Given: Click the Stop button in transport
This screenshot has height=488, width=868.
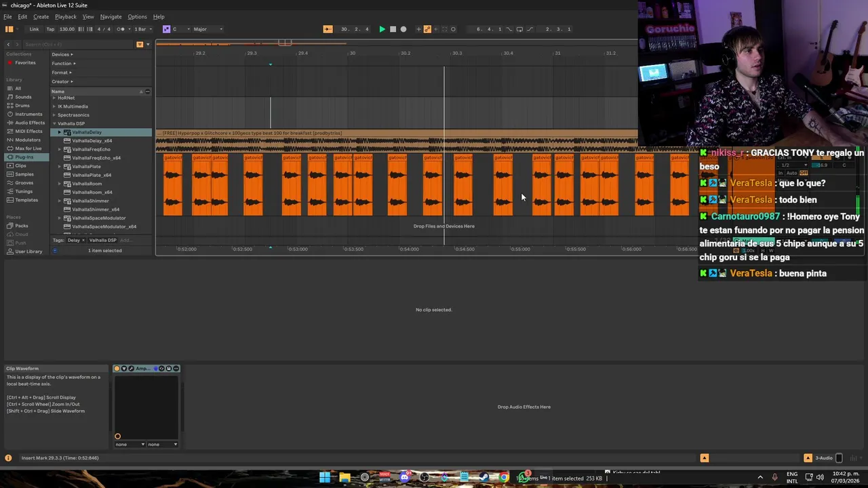Looking at the screenshot, I should (393, 29).
